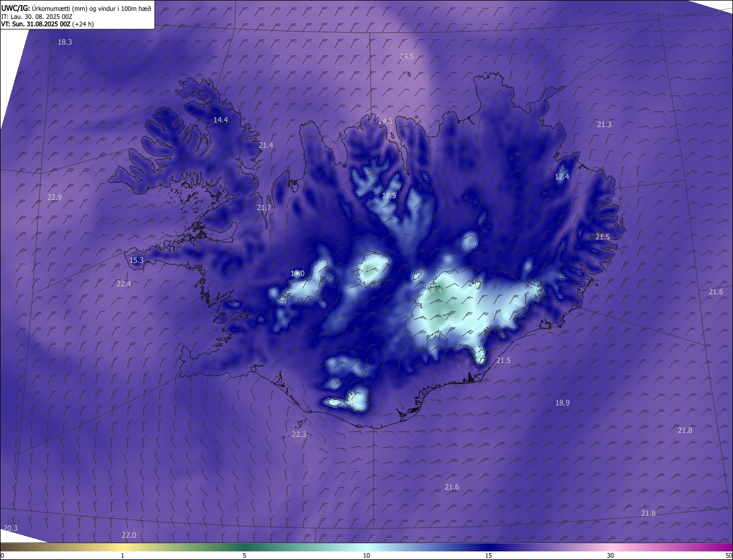This screenshot has width=733, height=560.
Task: Click the 12.4 value on the map
Action: pyautogui.click(x=562, y=177)
